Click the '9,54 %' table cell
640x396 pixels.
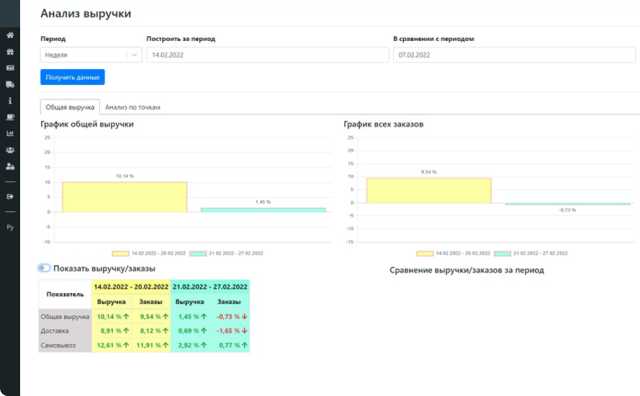pos(151,316)
